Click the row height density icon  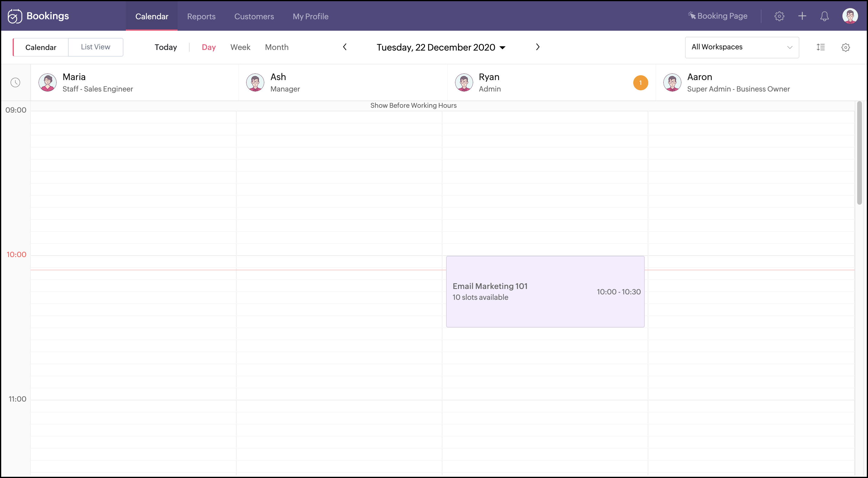(x=820, y=47)
